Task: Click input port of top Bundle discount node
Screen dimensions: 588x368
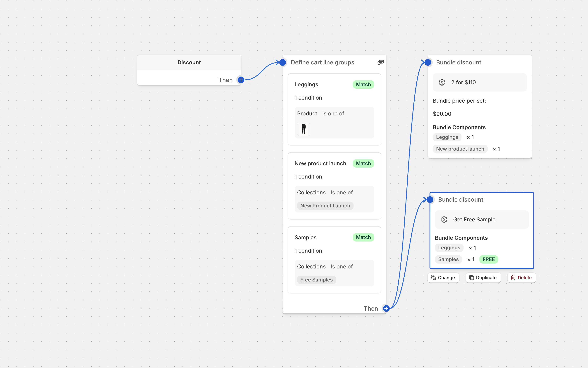Action: (428, 63)
